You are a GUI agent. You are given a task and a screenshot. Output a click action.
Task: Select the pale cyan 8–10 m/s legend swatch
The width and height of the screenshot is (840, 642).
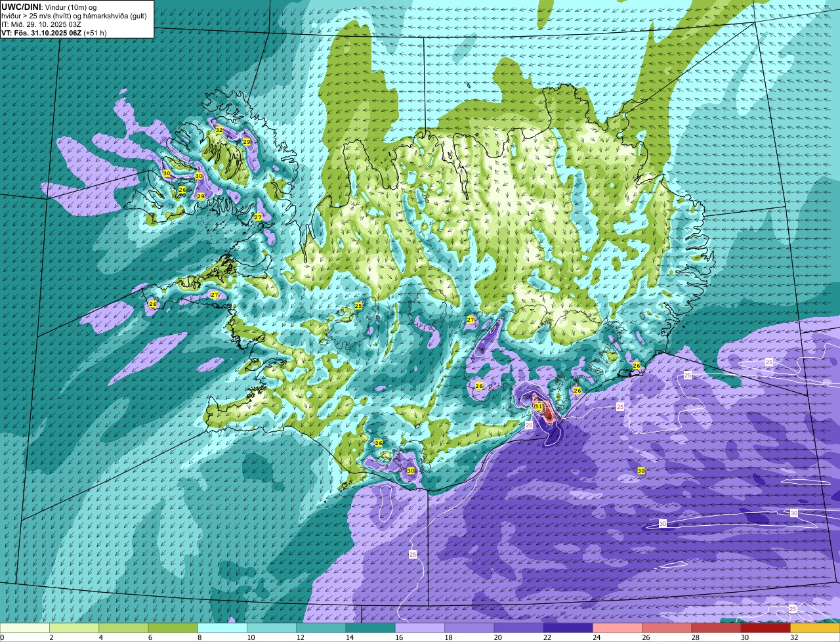tap(222, 628)
